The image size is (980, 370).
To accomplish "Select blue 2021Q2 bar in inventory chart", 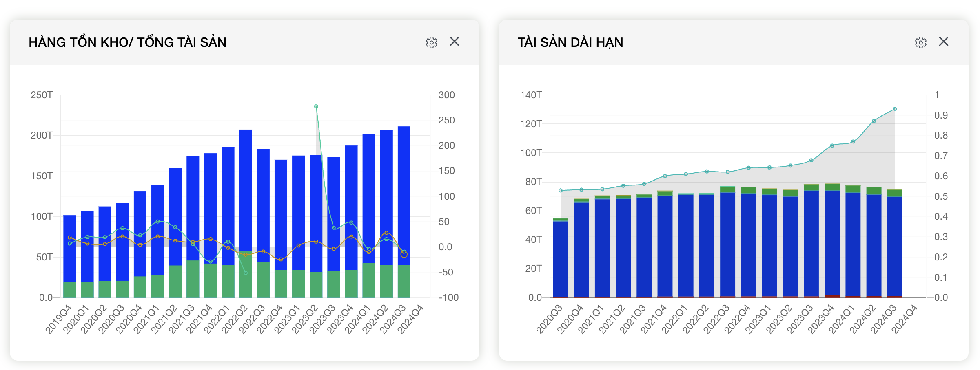I will coord(175,217).
